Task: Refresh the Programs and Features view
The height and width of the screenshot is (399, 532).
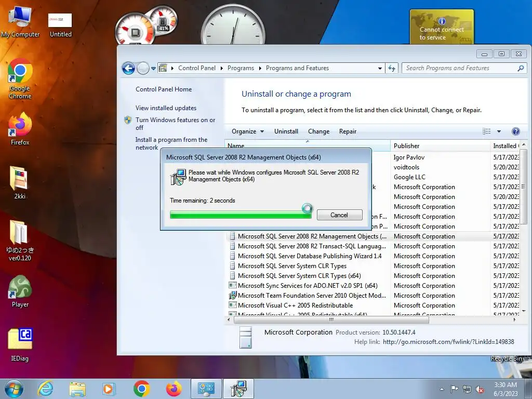Action: click(392, 68)
